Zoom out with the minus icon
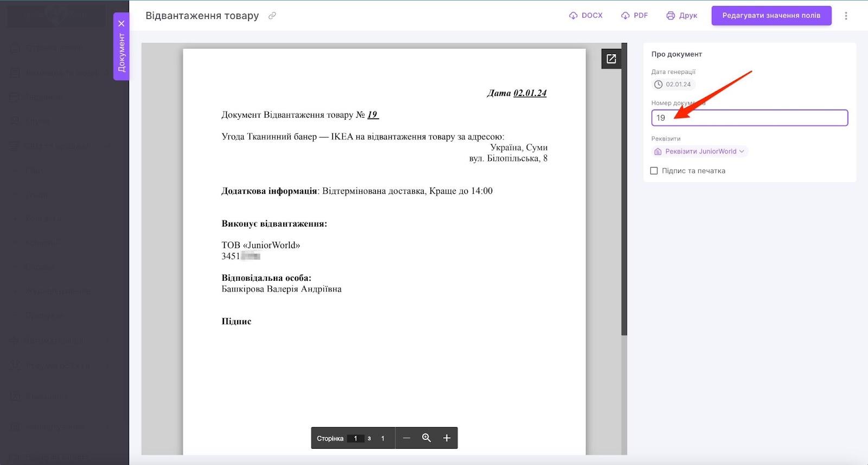 point(406,438)
